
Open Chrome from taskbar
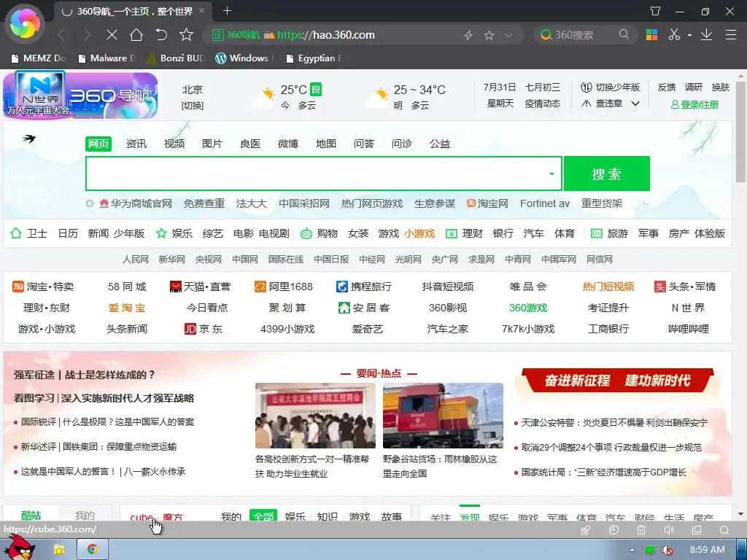pyautogui.click(x=93, y=550)
